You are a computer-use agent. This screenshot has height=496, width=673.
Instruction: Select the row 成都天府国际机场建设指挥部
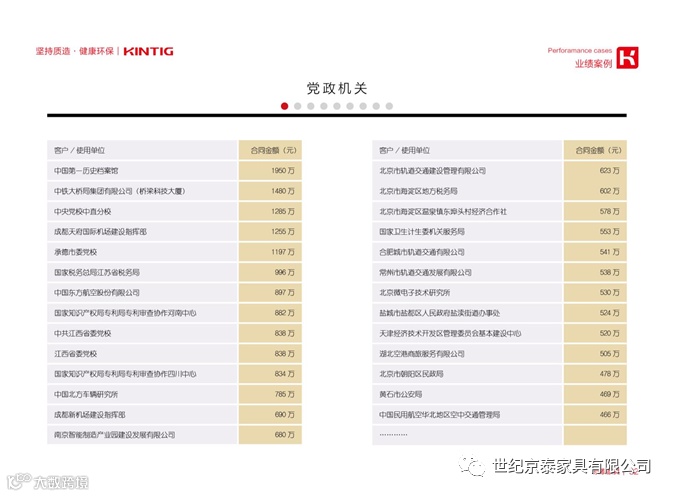pos(174,231)
